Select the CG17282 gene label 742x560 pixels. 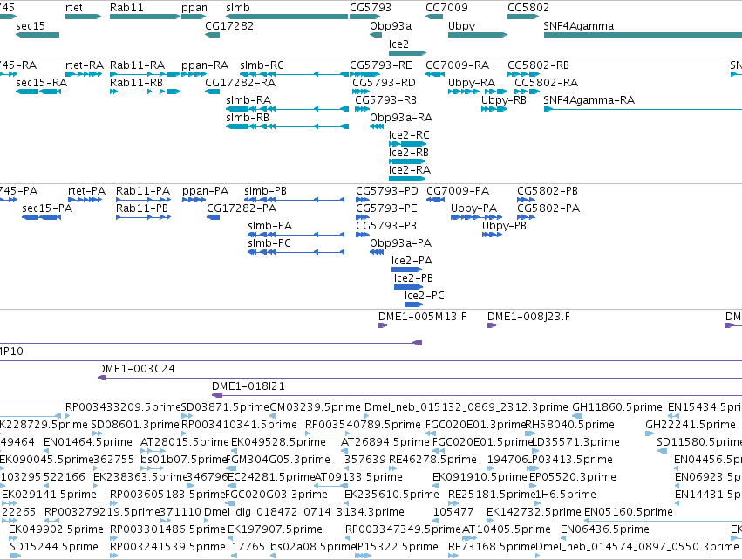point(229,25)
